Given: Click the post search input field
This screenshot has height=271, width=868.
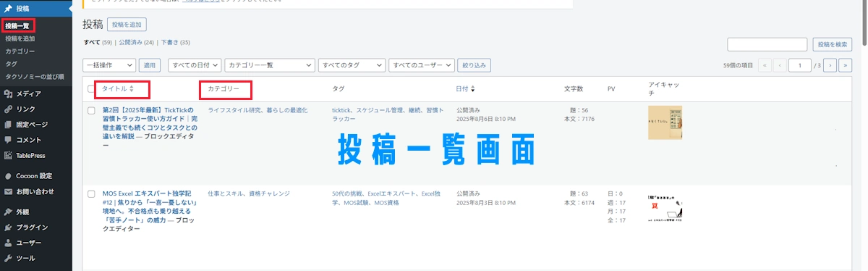Looking at the screenshot, I should tap(767, 45).
